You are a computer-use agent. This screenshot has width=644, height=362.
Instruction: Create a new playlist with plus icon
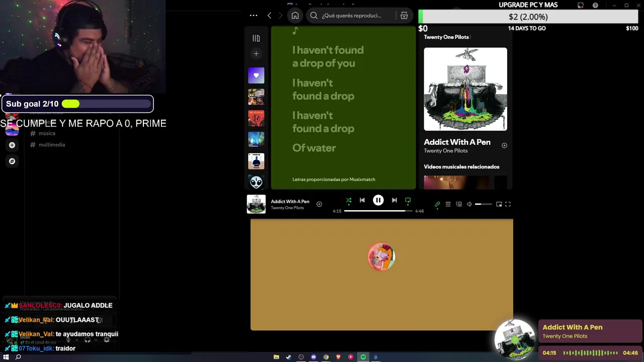click(256, 54)
